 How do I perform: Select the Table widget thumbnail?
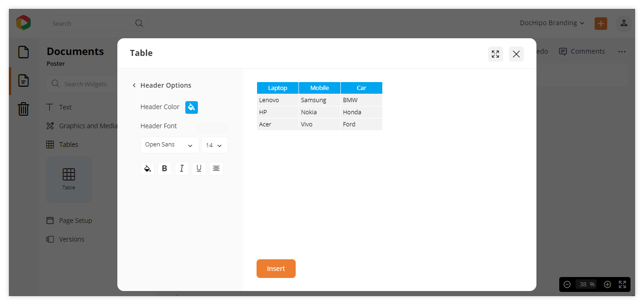[x=68, y=180]
